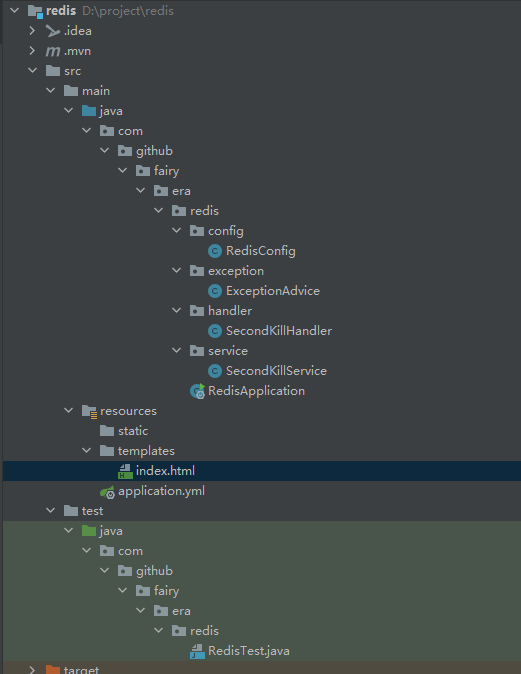Collapse the src folder
Viewport: 521px width, 674px height.
33,70
